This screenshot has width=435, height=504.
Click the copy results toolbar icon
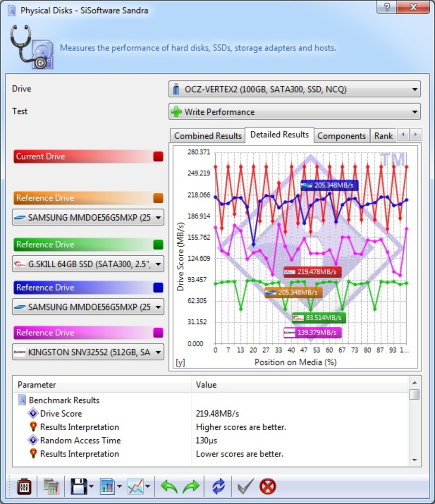pos(51,486)
